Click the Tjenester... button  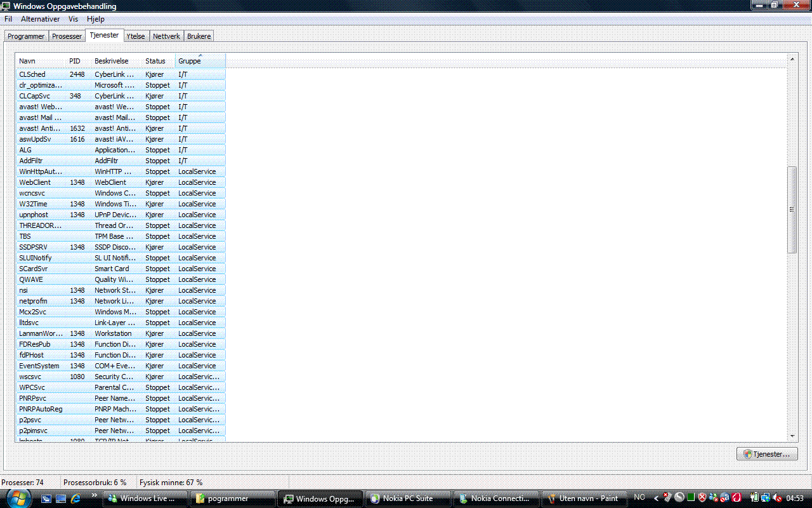pos(767,454)
